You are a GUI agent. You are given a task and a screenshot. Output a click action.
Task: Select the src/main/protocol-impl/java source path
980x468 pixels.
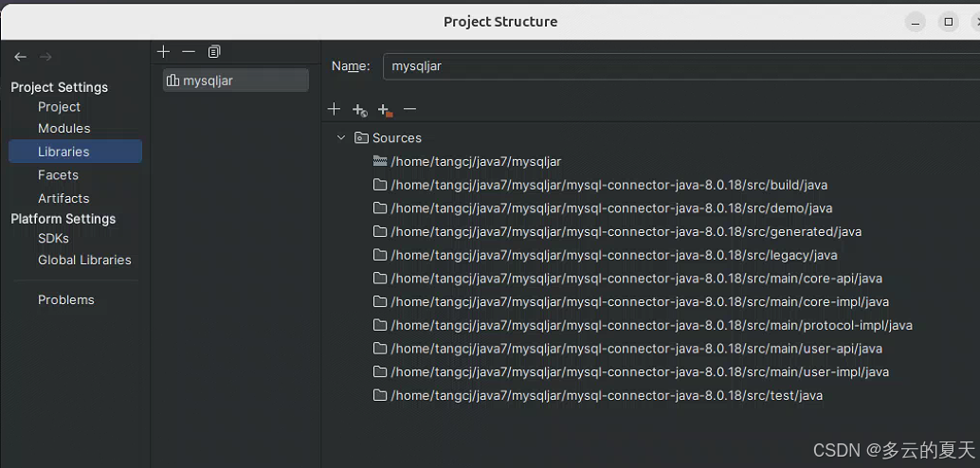(651, 325)
